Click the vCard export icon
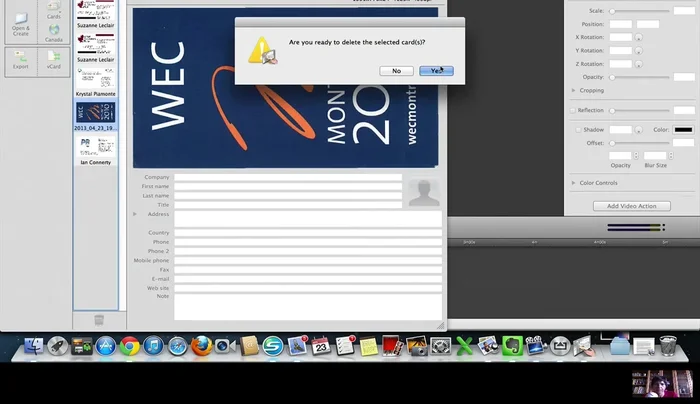The image size is (700, 404). point(53,62)
